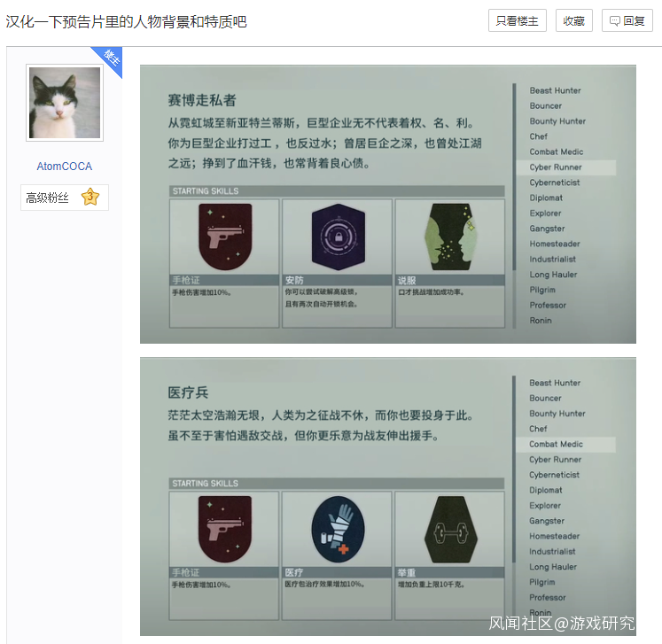Select Homesteader in the first image list
662x644 pixels.
click(x=555, y=244)
